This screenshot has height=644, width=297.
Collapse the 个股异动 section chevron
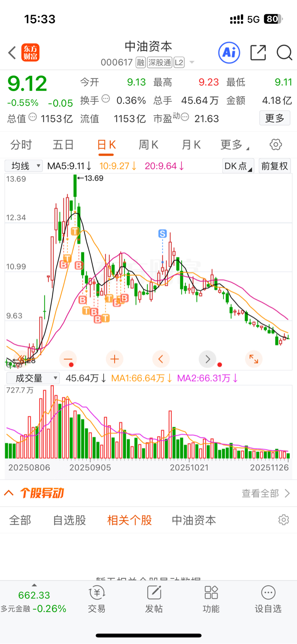pyautogui.click(x=9, y=493)
